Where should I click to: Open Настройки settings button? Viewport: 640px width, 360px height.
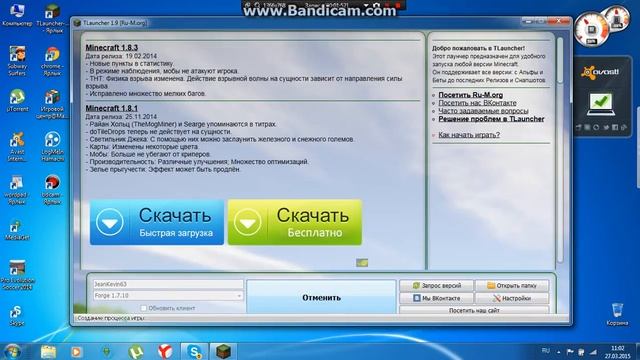pos(512,298)
